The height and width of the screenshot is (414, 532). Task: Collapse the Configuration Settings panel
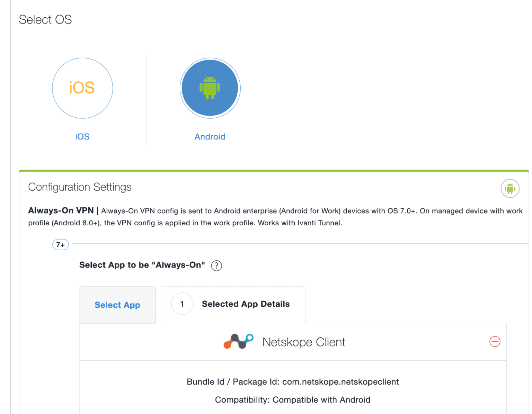click(x=80, y=187)
